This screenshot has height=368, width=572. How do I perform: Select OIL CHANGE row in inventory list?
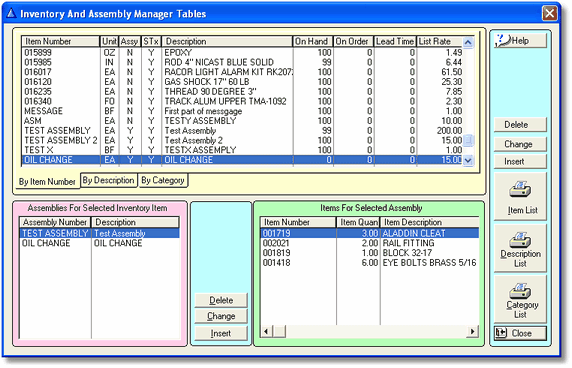point(242,160)
